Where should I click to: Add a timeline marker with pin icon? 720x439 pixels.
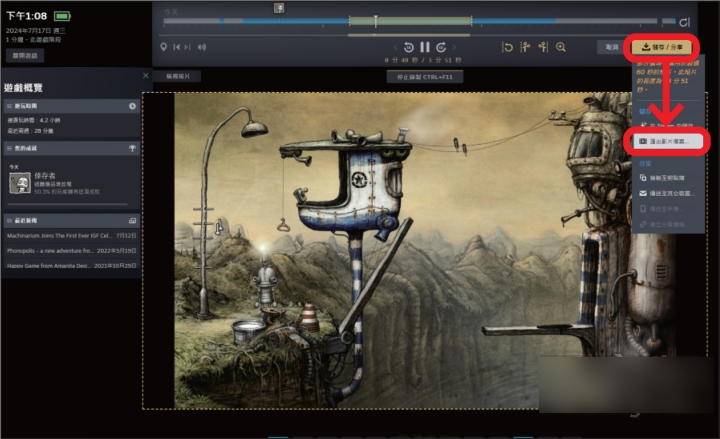point(163,47)
